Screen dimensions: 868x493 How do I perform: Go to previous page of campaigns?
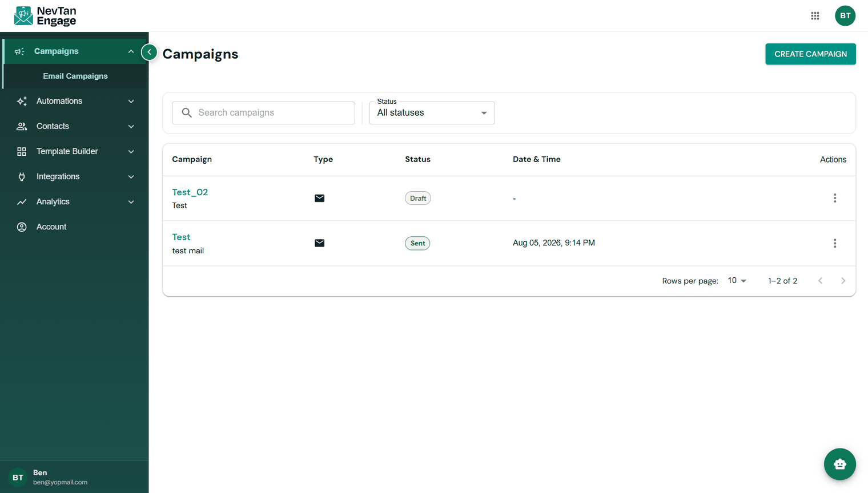click(x=821, y=281)
